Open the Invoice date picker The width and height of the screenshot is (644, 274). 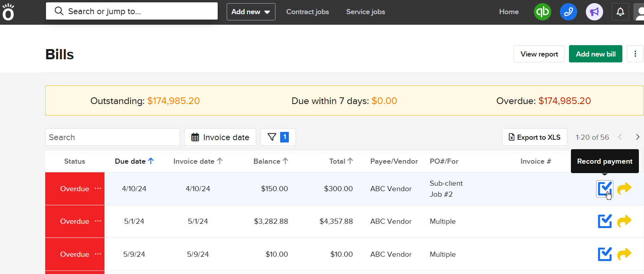coord(220,137)
